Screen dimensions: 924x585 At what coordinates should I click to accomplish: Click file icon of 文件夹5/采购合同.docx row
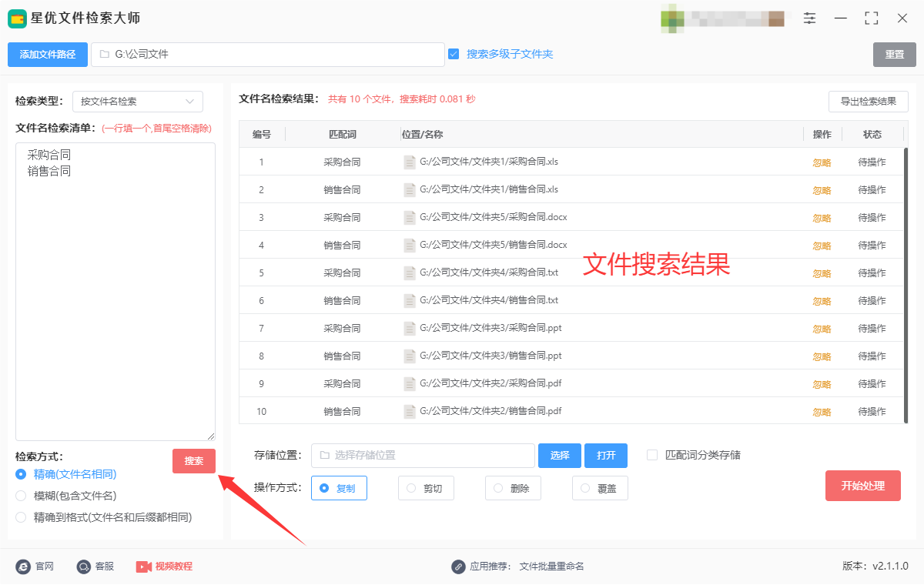[x=410, y=218]
